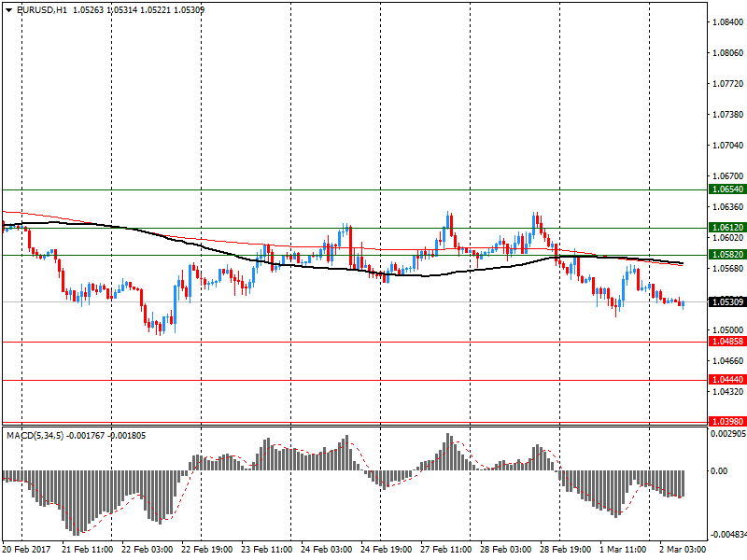
Task: Click the 1.08060 price scale value
Action: point(727,53)
